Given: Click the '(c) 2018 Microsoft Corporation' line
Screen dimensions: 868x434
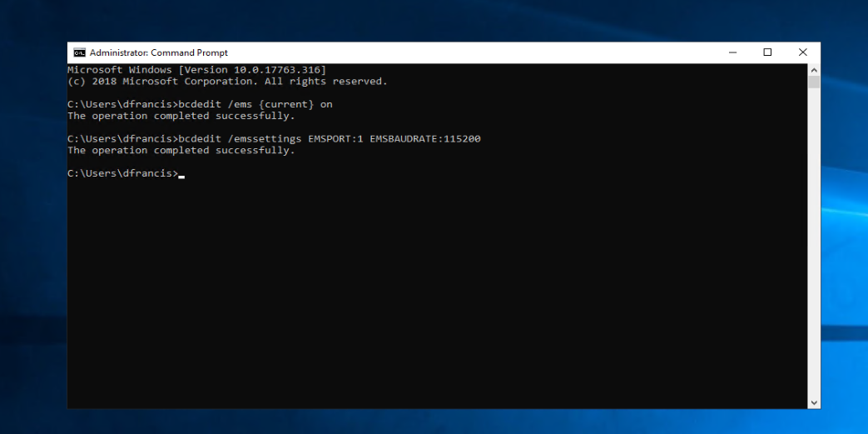Looking at the screenshot, I should tap(227, 82).
